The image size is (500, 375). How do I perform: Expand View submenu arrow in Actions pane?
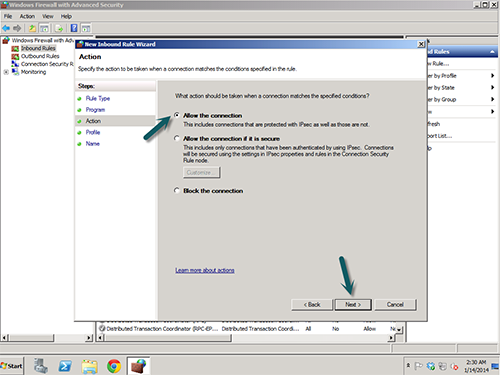pos(492,111)
